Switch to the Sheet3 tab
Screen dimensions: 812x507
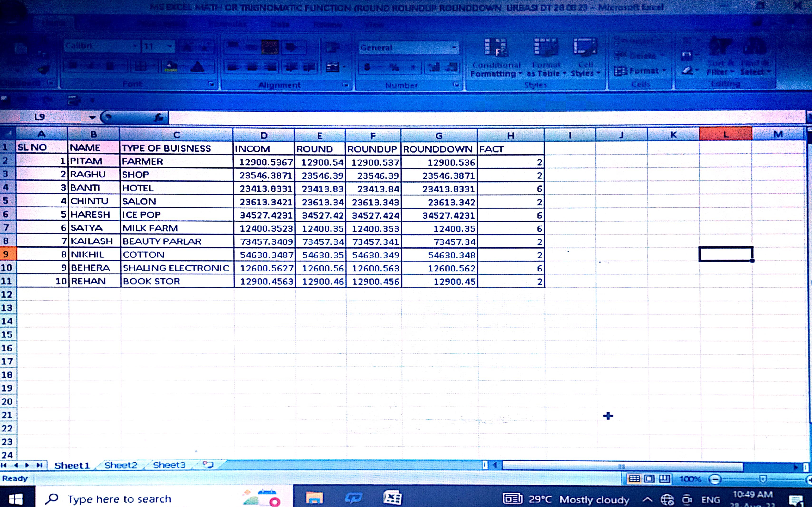pos(169,465)
